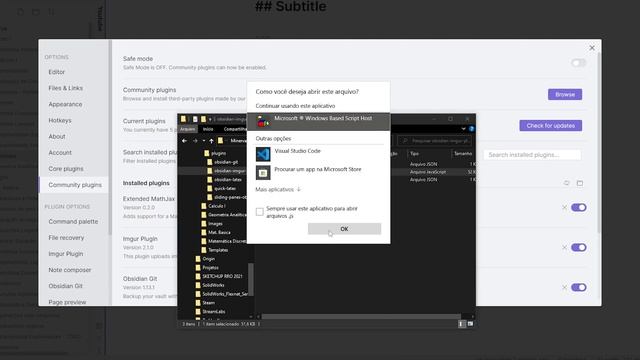Open the Arquivo tab in Explorer

pyautogui.click(x=187, y=129)
